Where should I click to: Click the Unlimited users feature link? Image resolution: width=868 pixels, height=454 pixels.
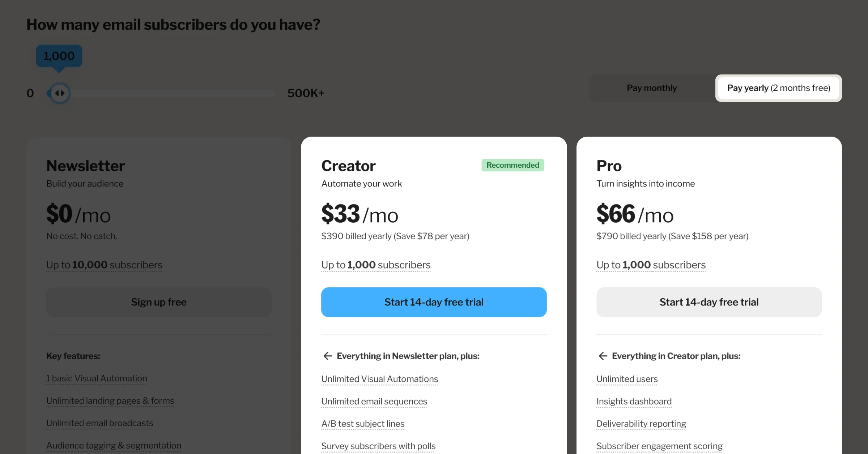click(627, 379)
